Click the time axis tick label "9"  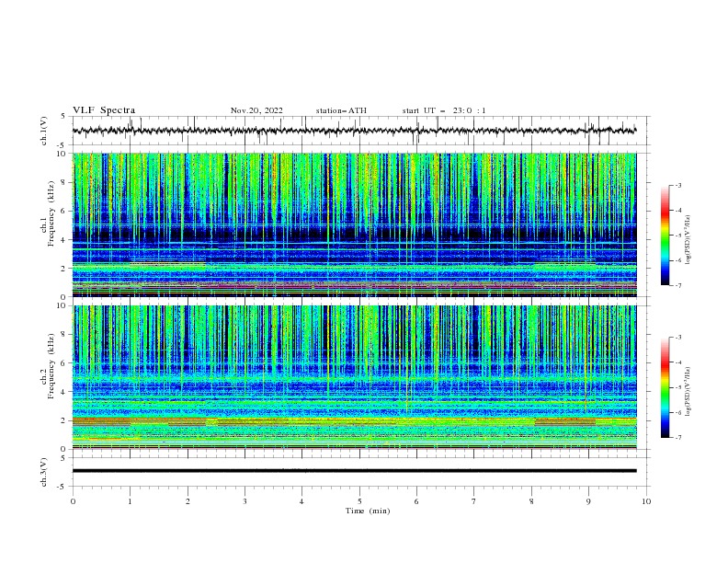pos(588,501)
